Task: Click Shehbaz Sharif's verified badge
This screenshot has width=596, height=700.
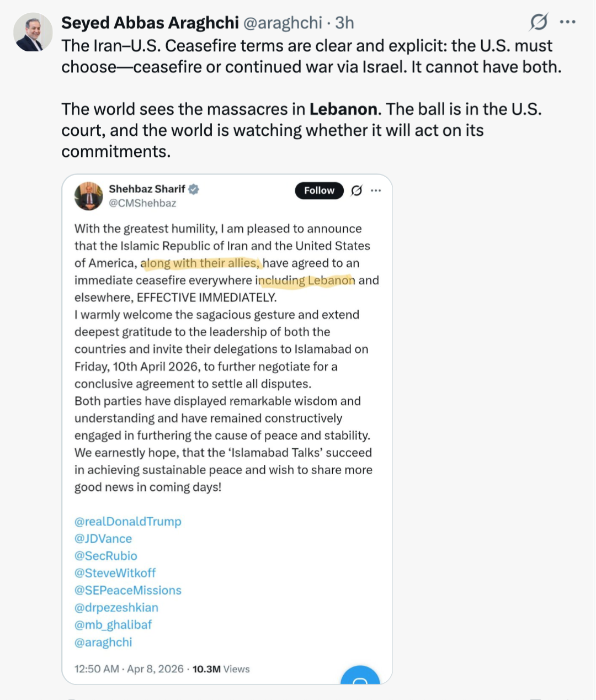Action: coord(194,189)
